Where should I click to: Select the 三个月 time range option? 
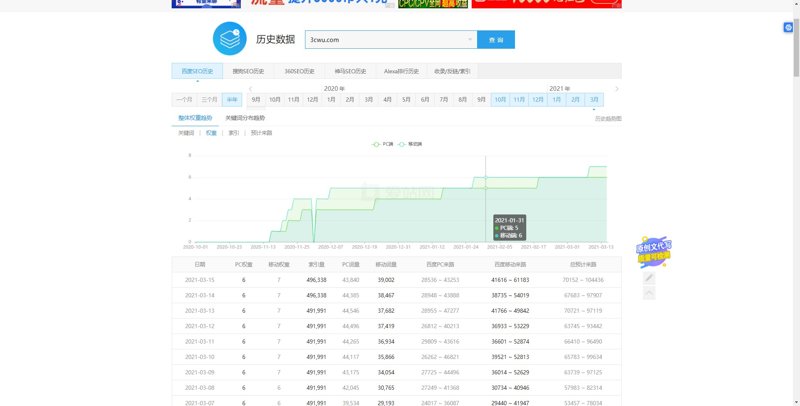point(209,100)
